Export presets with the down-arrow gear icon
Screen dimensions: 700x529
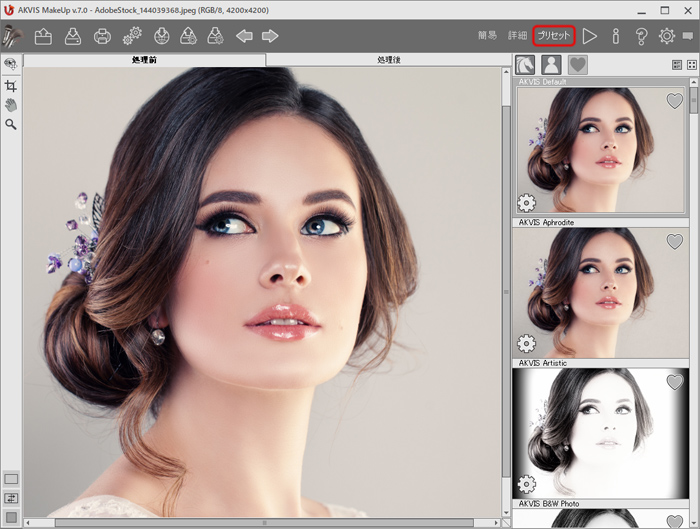215,36
